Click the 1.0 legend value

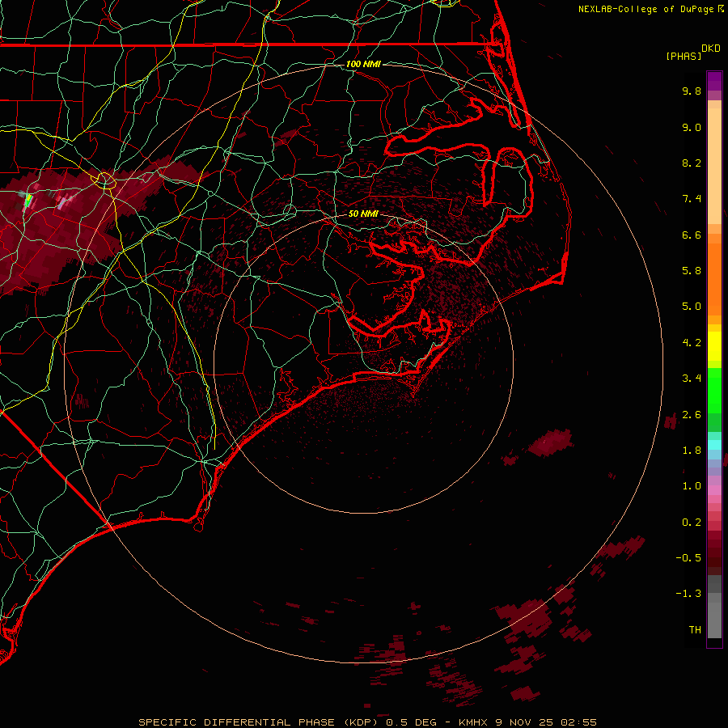tap(692, 486)
